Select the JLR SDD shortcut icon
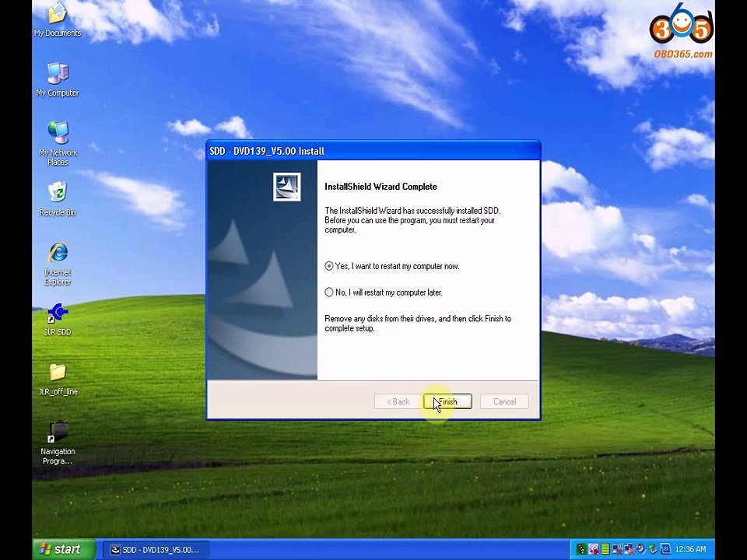 click(x=58, y=319)
